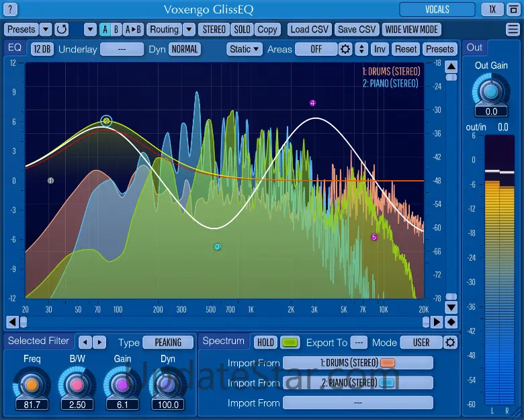Image resolution: width=524 pixels, height=420 pixels.
Task: Click the blue PIANO import color swatch
Action: 387,382
